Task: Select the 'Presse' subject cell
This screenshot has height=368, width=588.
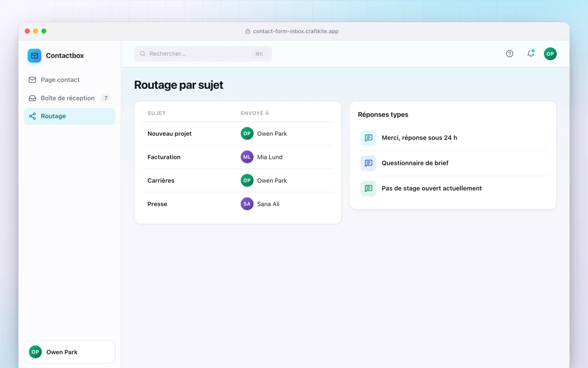Action: tap(157, 204)
